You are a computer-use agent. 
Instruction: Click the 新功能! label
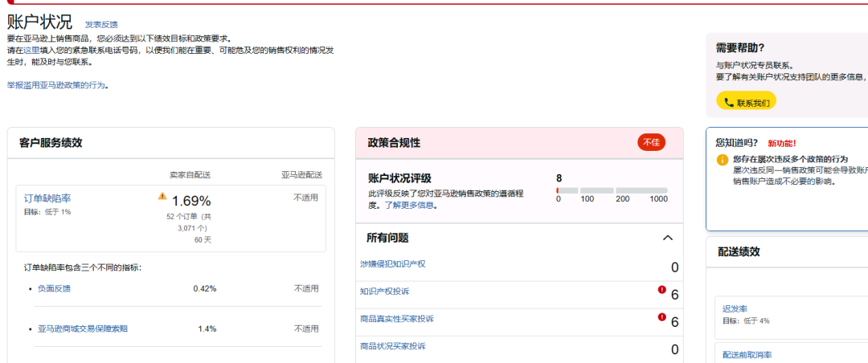click(x=782, y=143)
